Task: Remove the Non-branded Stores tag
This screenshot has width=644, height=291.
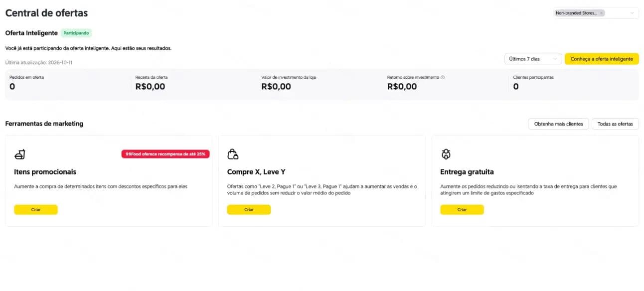Action: (x=601, y=13)
